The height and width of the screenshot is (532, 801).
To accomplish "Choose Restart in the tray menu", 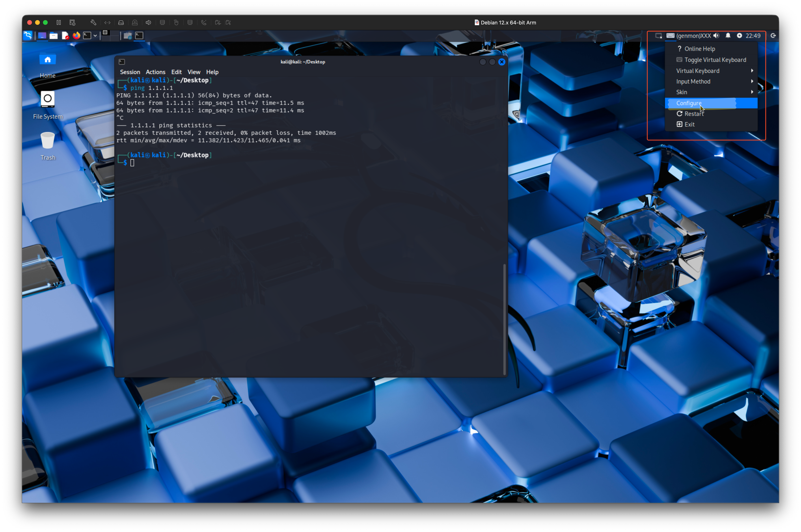I will 711,114.
